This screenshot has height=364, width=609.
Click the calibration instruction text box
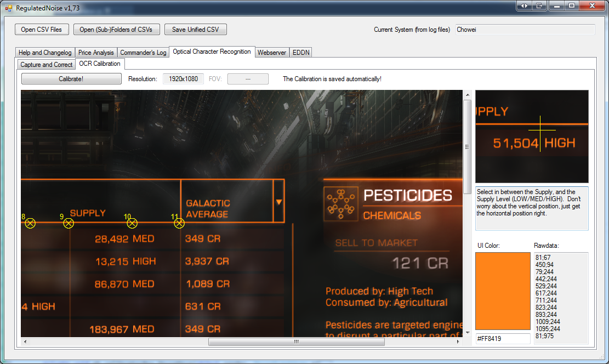532,209
